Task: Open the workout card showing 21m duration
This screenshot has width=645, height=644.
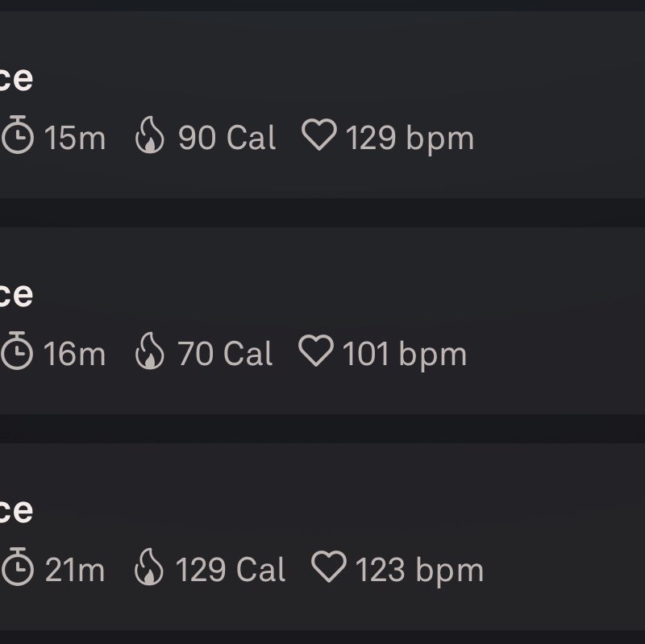Action: tap(322, 536)
